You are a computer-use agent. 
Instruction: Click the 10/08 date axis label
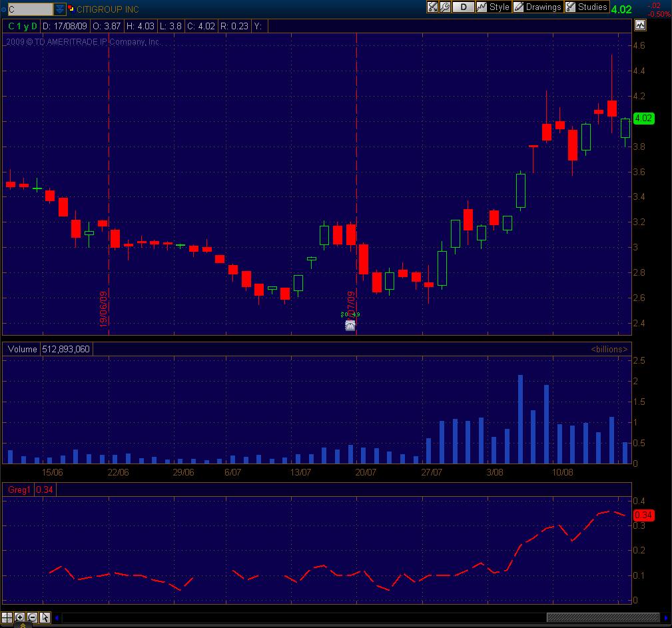coord(562,472)
